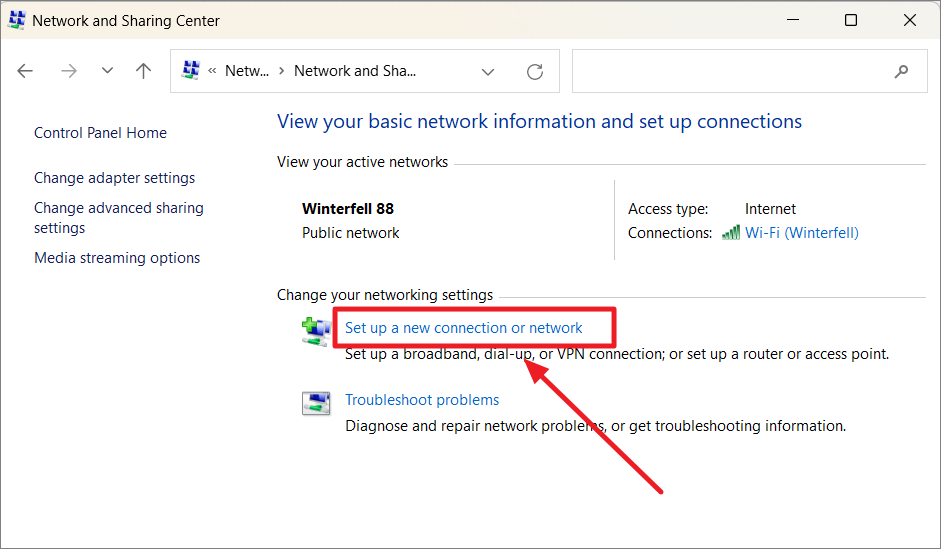Click the icon beside Set up a new connection

tap(316, 331)
